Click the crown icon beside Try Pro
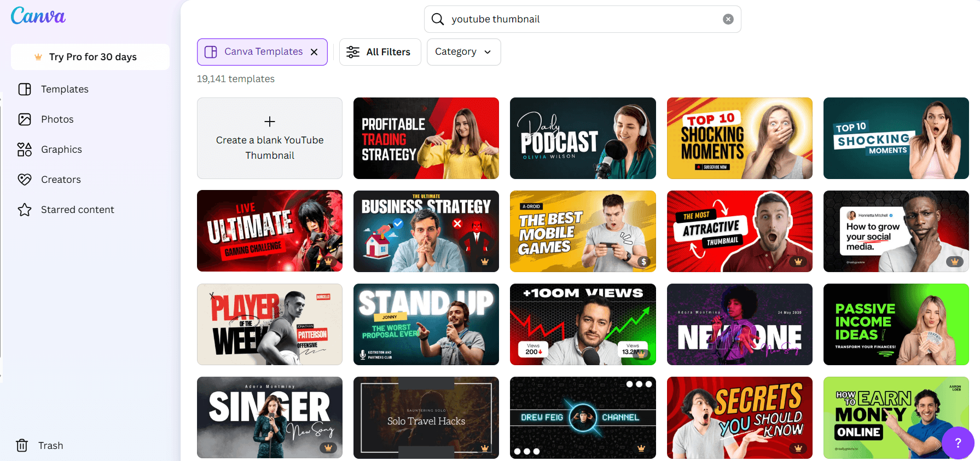The image size is (980, 461). click(x=38, y=57)
